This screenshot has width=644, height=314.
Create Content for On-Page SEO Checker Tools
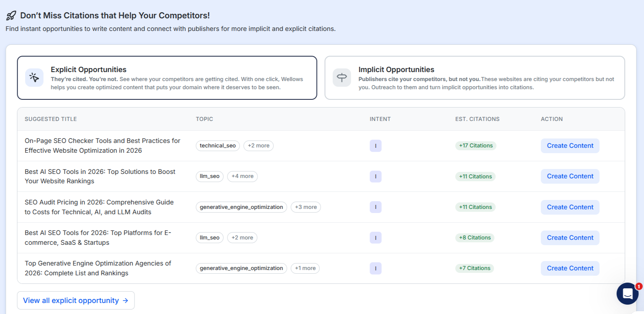pyautogui.click(x=570, y=146)
